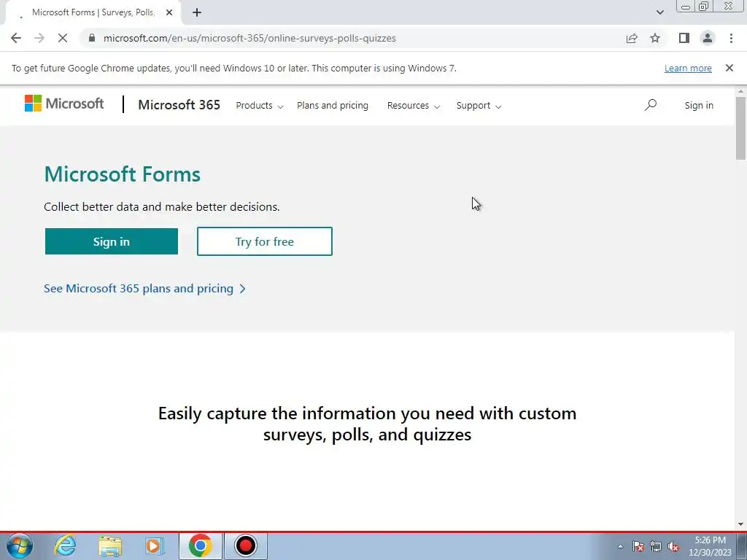Click the teal Sign in button
The height and width of the screenshot is (560, 747).
pyautogui.click(x=112, y=241)
